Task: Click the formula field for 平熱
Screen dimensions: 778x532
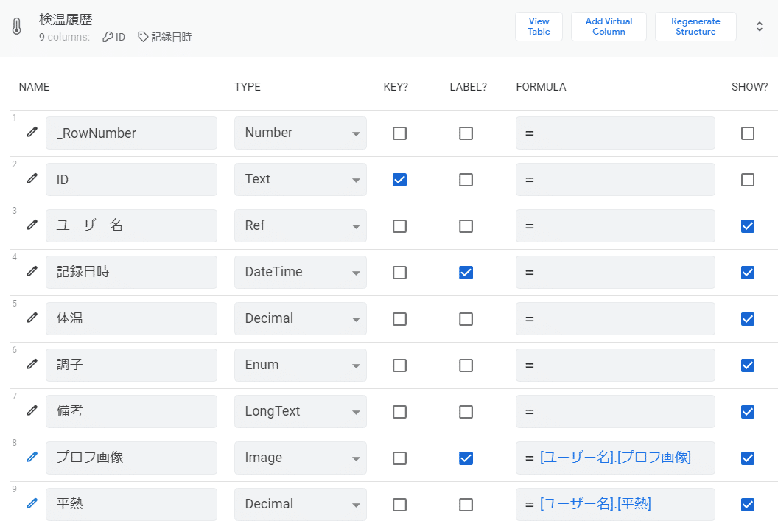Action: tap(615, 505)
